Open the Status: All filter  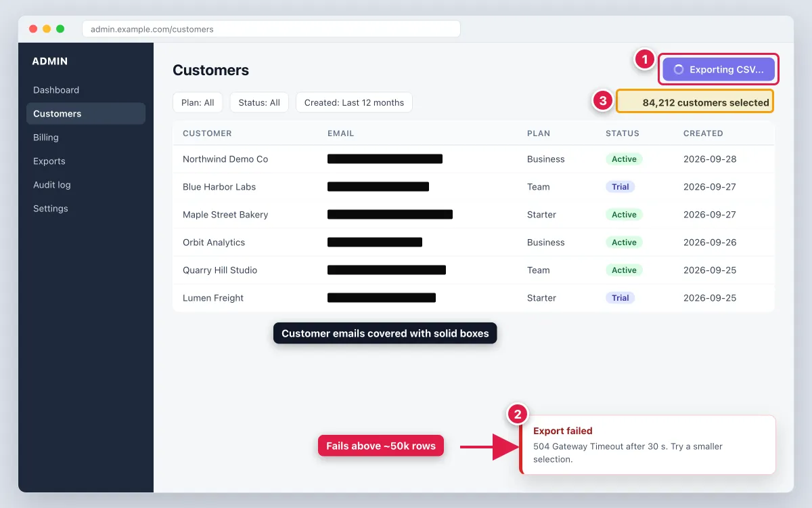click(259, 103)
